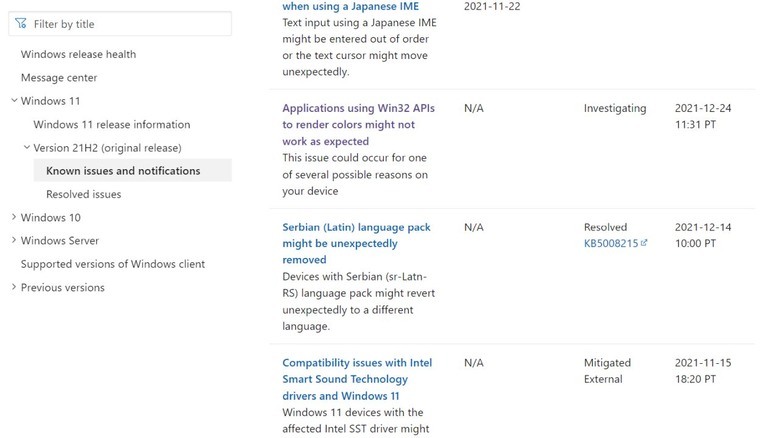Open Message center in sidebar
The height and width of the screenshot is (438, 780).
(x=59, y=78)
